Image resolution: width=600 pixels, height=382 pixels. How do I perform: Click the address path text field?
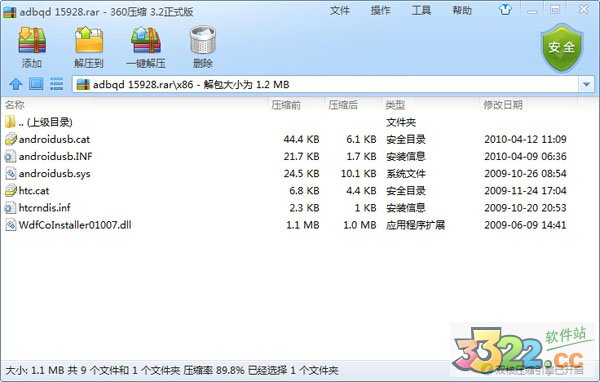325,84
